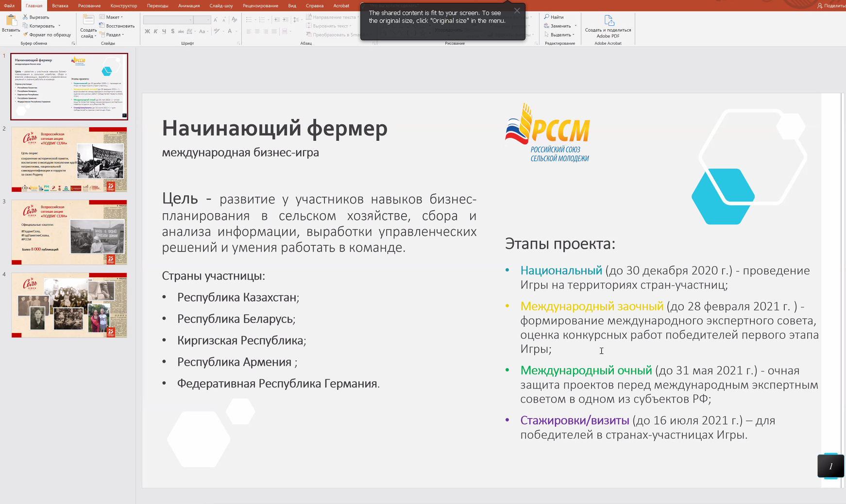The image size is (846, 504).
Task: Select slide 4 photo collage thumbnail
Action: point(69,305)
